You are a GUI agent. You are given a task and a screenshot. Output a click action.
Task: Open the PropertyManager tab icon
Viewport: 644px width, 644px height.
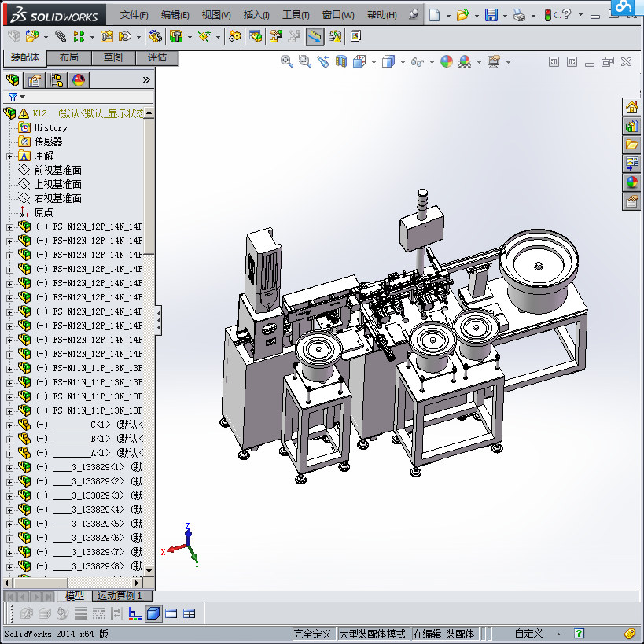point(35,80)
